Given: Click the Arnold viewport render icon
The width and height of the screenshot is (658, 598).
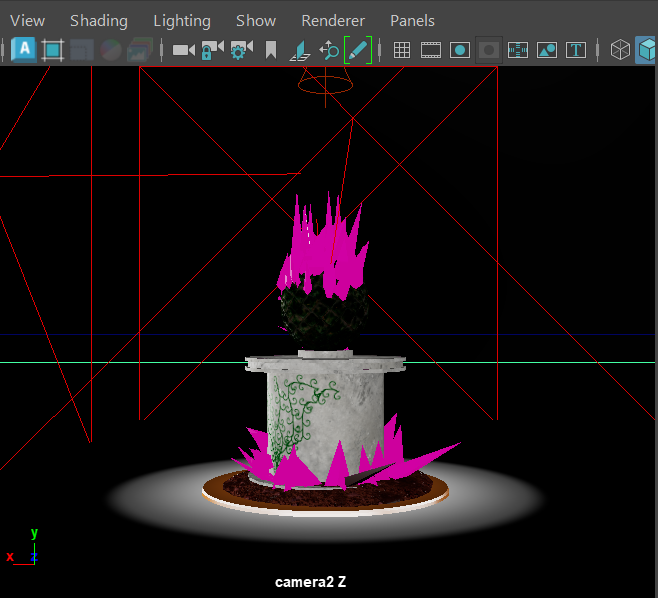Looking at the screenshot, I should point(24,49).
